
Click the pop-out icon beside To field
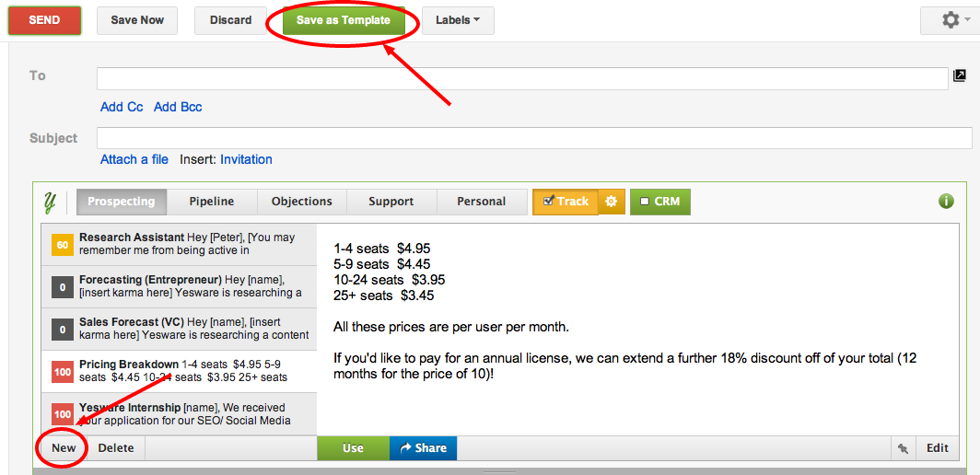coord(960,76)
